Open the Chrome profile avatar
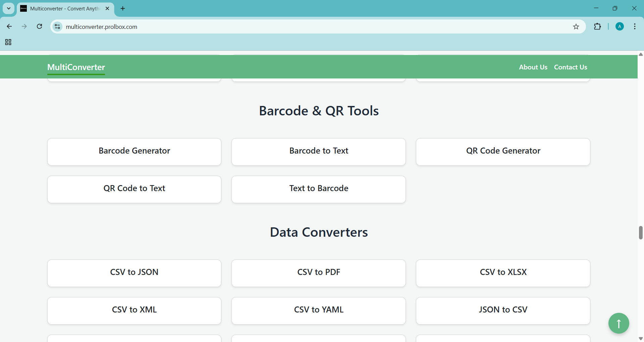The width and height of the screenshot is (644, 342). pyautogui.click(x=620, y=26)
